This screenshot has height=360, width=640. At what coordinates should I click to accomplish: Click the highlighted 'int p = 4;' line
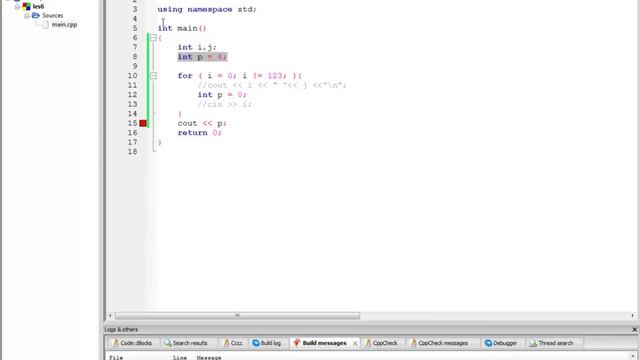pyautogui.click(x=202, y=57)
